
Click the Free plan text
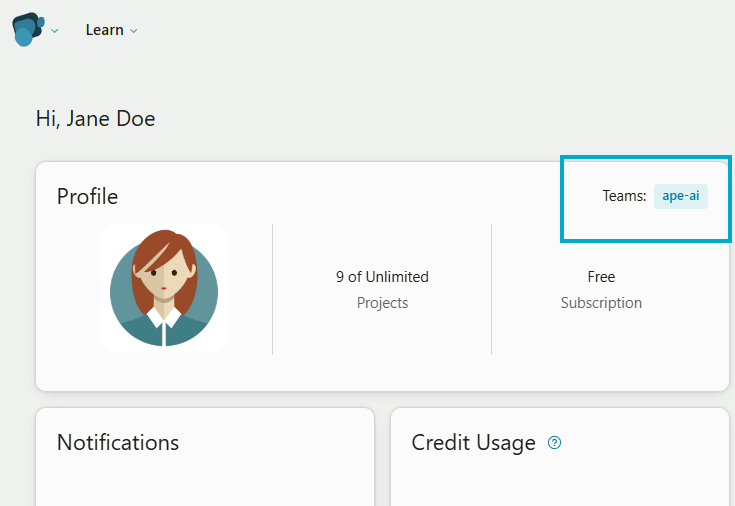point(601,277)
